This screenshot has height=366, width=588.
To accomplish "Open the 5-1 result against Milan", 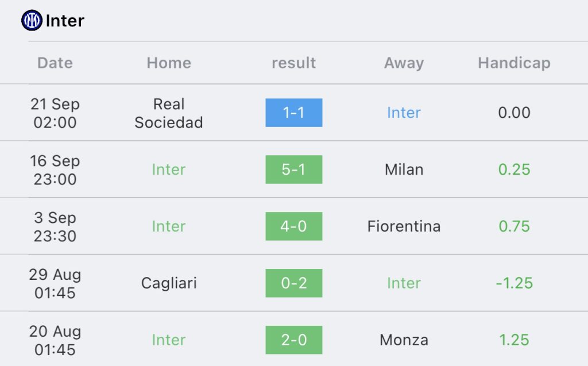I will pos(293,169).
